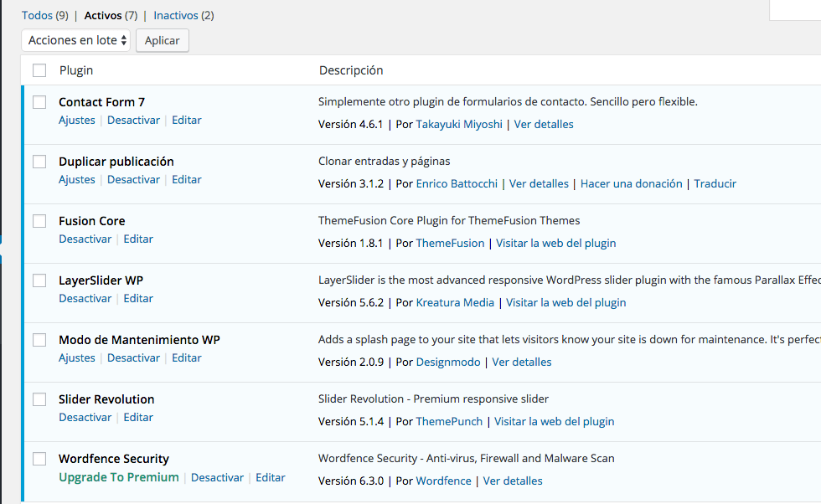This screenshot has width=821, height=504.
Task: Check the Modo de Mantenimiento WP checkbox
Action: 39,340
